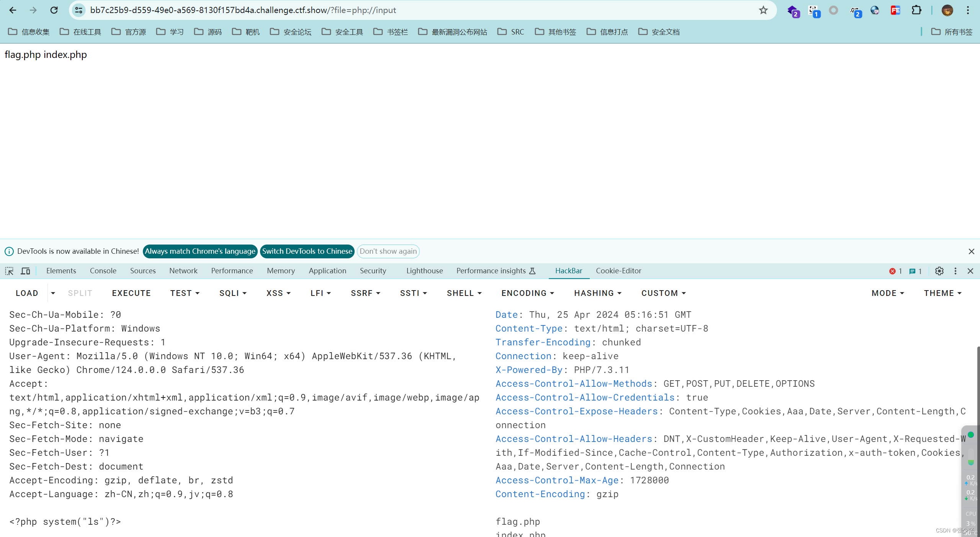Open the Chrome extensions puzzle icon
Image resolution: width=980 pixels, height=537 pixels.
click(916, 10)
